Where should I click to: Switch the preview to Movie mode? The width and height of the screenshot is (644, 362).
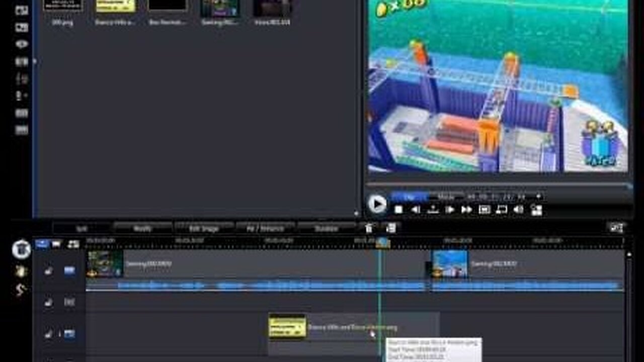point(446,197)
